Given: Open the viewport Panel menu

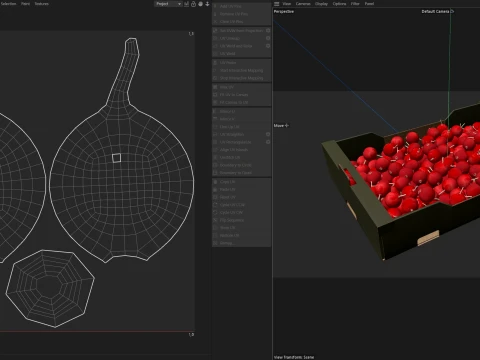Looking at the screenshot, I should 369,4.
